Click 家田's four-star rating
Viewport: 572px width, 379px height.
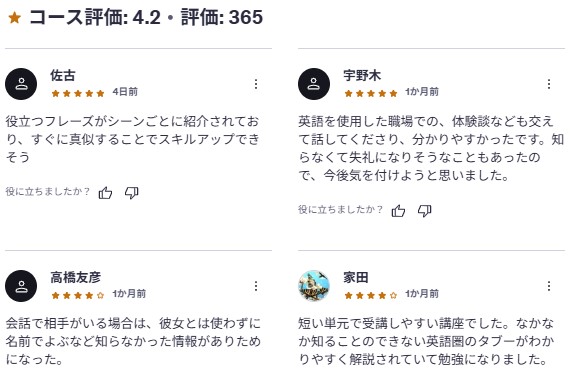coord(371,295)
